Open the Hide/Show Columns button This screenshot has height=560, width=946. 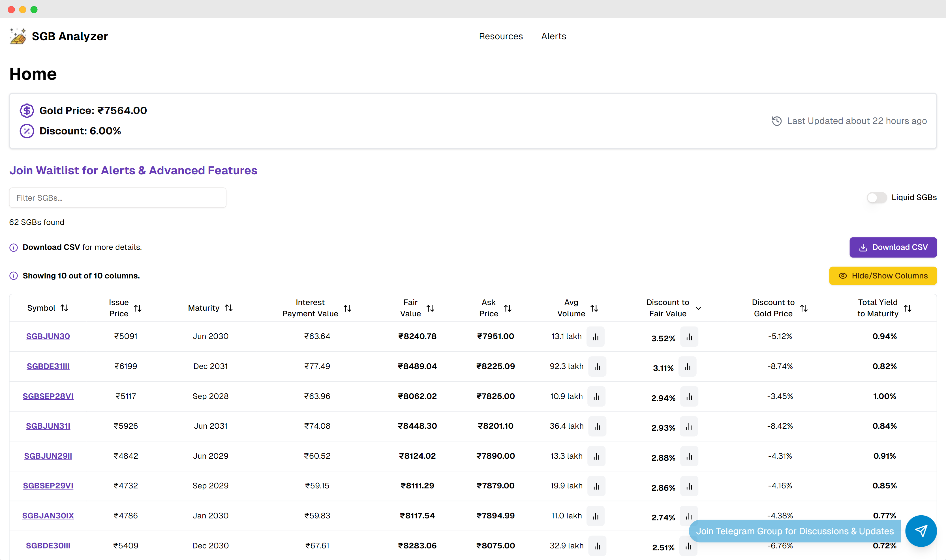click(883, 276)
